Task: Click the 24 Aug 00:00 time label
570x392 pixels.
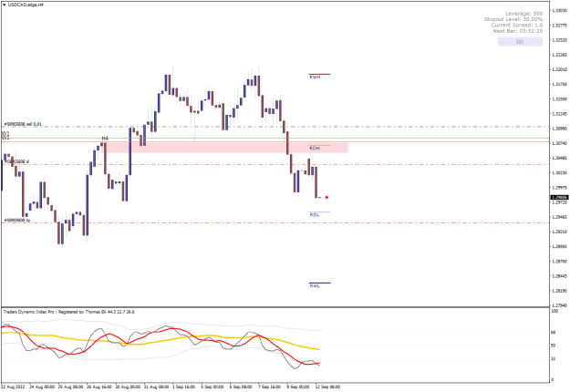Action: [42, 387]
